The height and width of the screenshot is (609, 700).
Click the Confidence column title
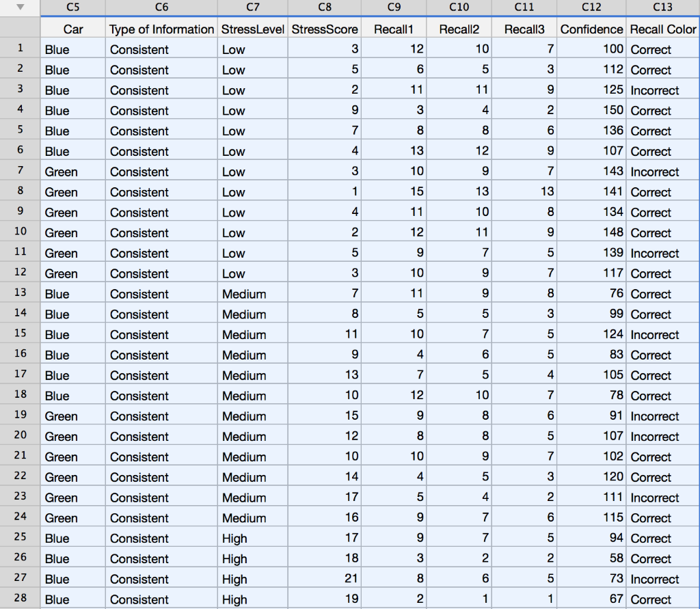(x=591, y=29)
